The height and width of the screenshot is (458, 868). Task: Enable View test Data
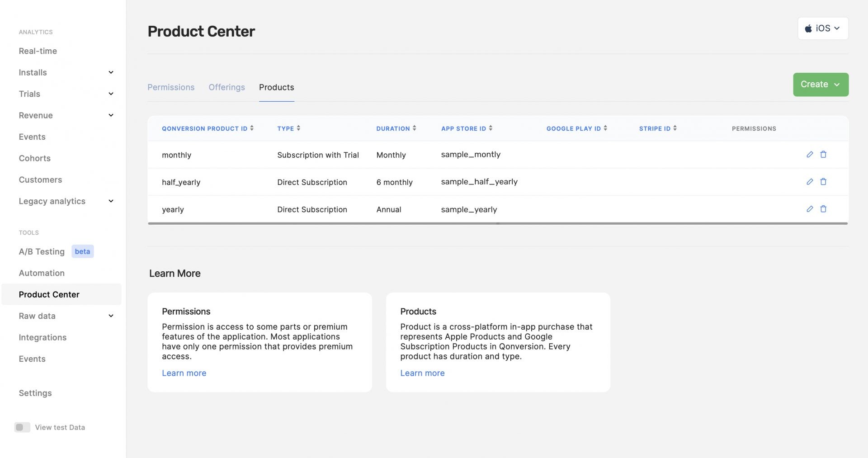[x=22, y=427]
